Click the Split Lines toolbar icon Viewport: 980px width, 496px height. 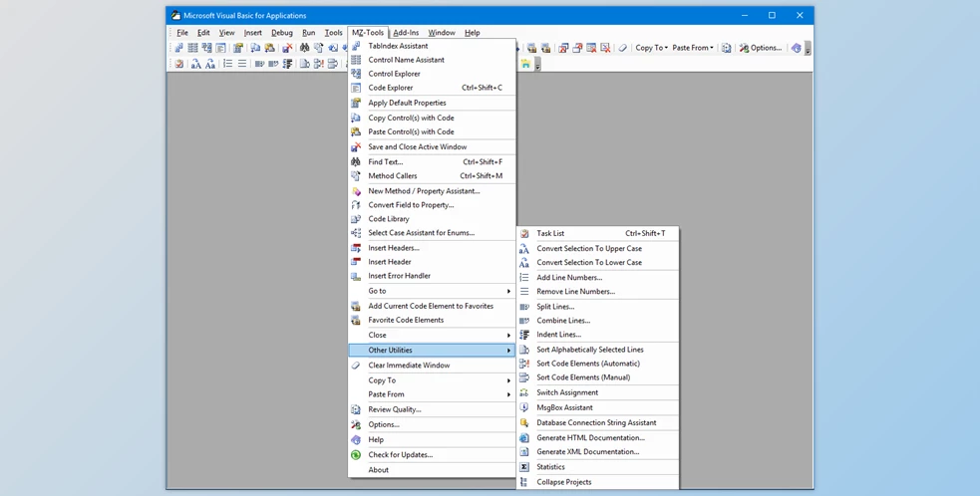click(259, 63)
